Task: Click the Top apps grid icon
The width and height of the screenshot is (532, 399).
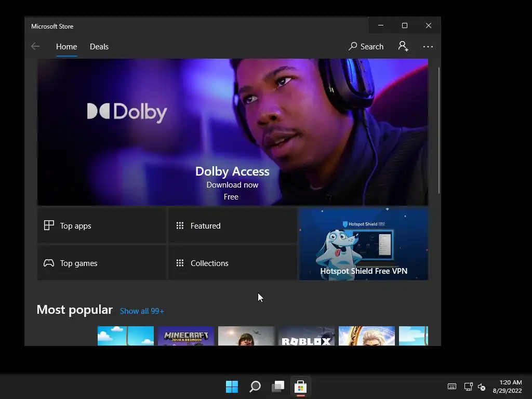Action: coord(49,225)
